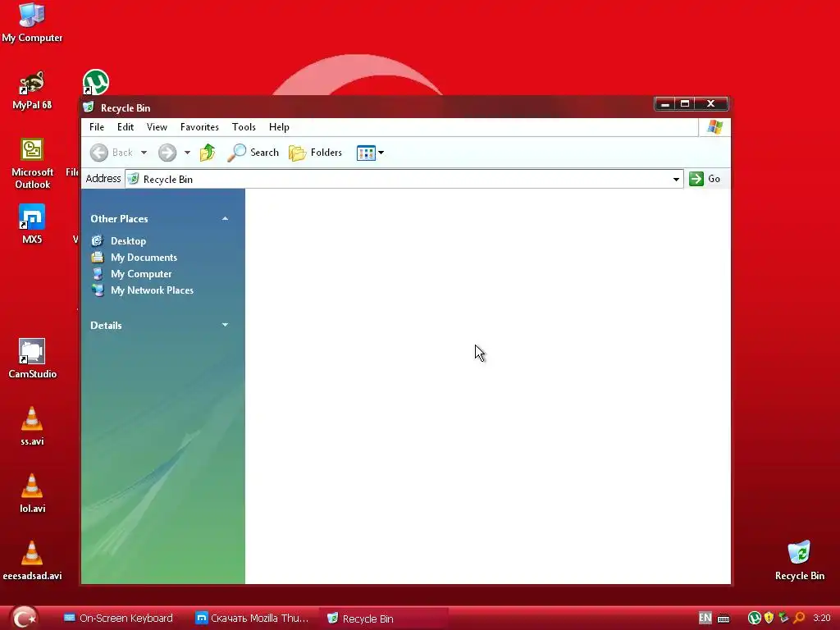Go up one folder level
The height and width of the screenshot is (630, 840).
tap(208, 153)
